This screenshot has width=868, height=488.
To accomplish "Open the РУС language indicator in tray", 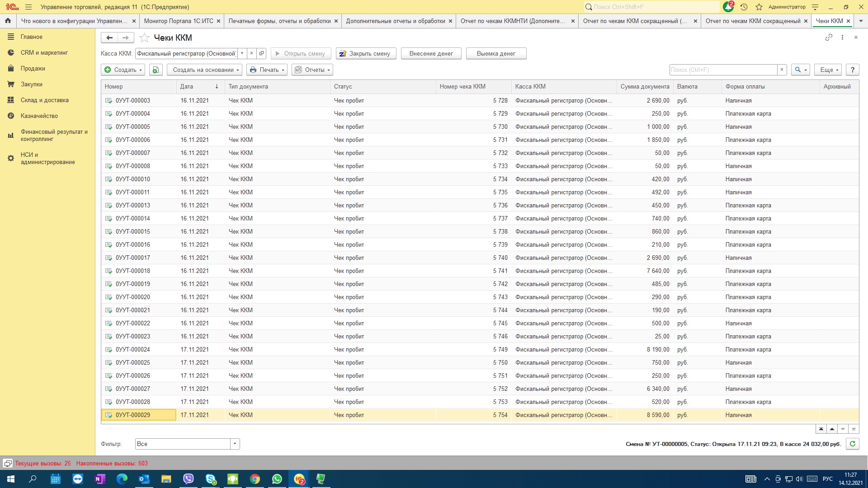I will [x=828, y=479].
